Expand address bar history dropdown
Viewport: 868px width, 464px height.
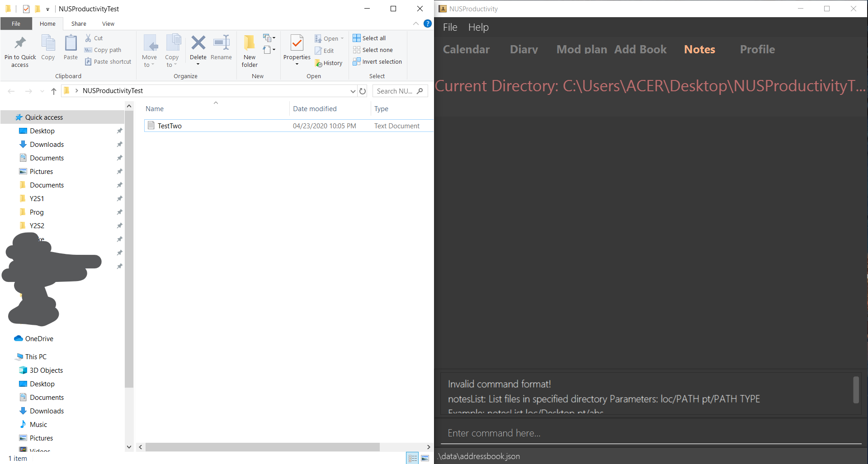(353, 91)
